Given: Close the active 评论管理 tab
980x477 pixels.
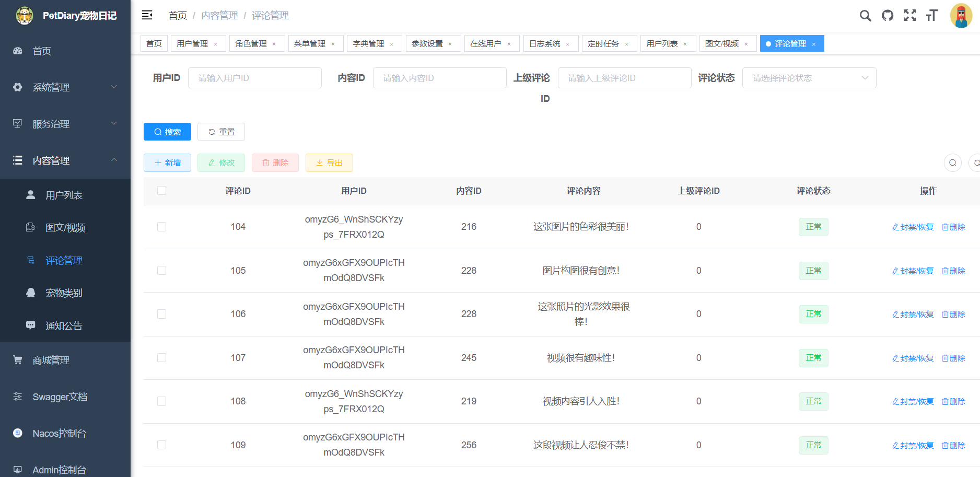Looking at the screenshot, I should point(813,44).
